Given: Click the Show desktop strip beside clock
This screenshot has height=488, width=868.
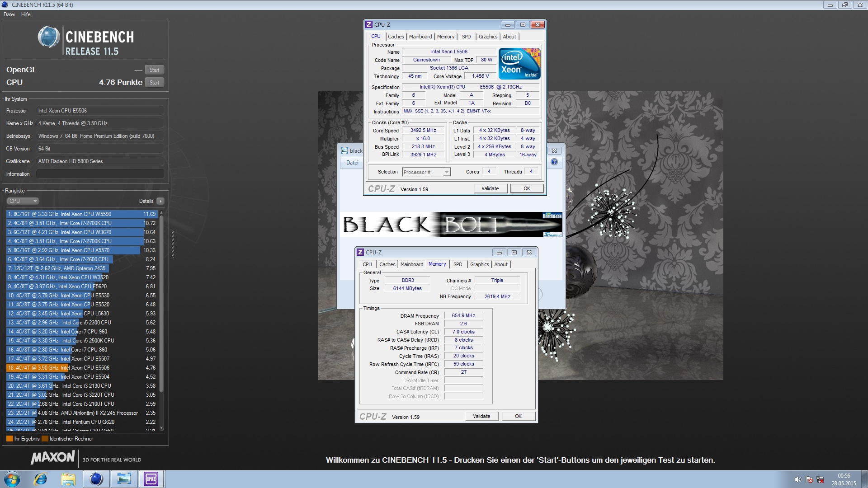Looking at the screenshot, I should coord(864,479).
